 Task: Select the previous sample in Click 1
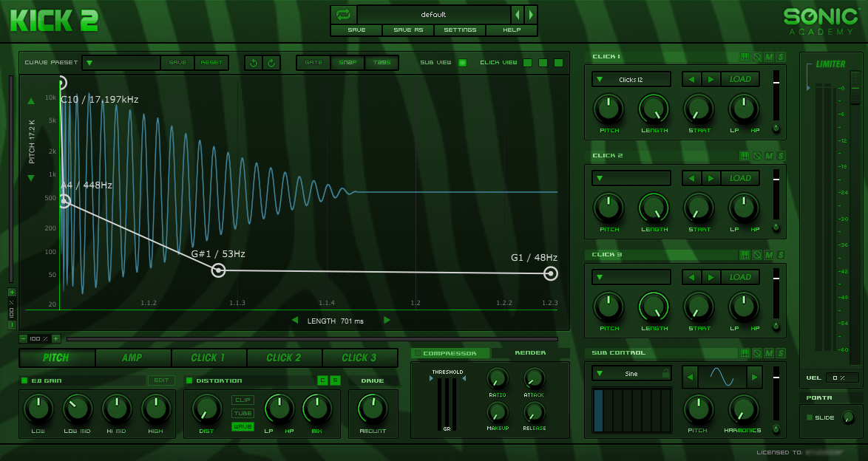point(691,79)
